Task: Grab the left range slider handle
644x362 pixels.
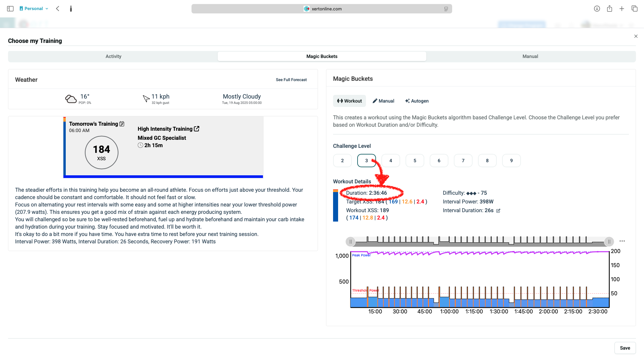Action: point(351,241)
